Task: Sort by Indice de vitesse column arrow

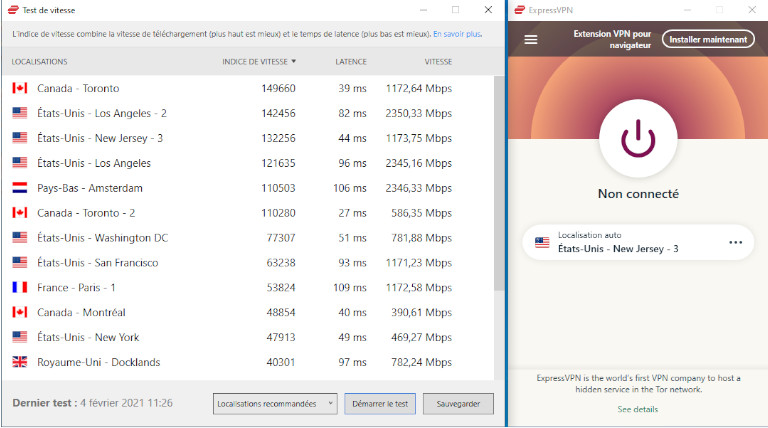Action: 294,61
